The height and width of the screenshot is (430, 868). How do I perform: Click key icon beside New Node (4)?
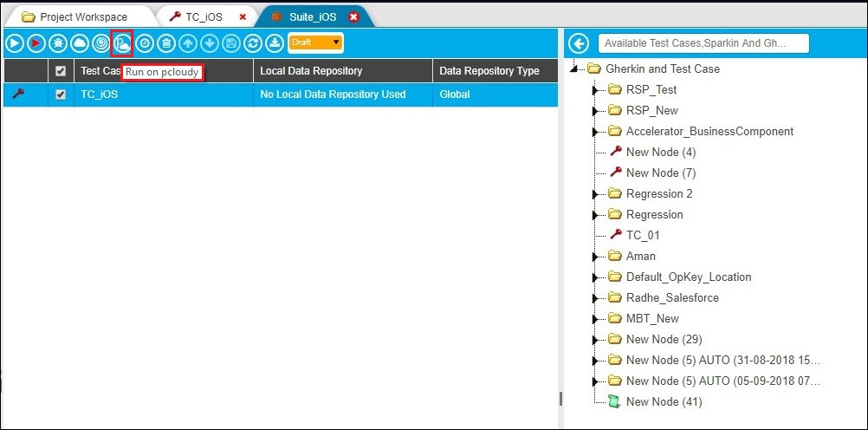tap(616, 151)
